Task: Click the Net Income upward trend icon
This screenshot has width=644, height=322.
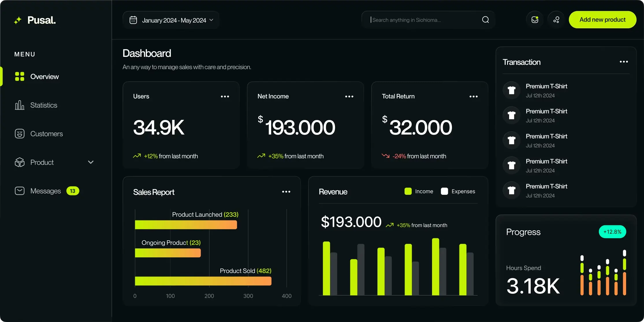Action: (261, 156)
